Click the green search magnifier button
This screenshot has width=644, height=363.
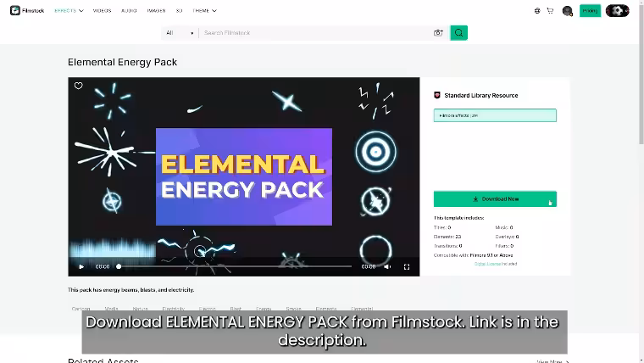(458, 33)
